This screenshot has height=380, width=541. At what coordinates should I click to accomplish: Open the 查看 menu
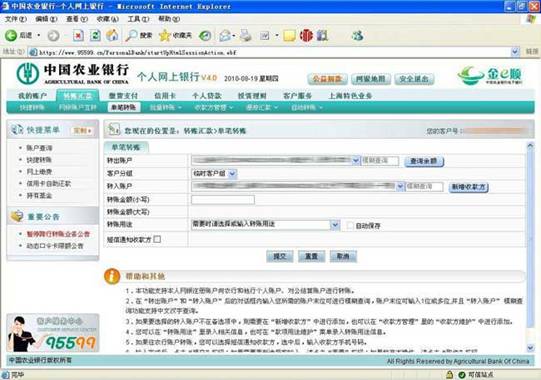click(77, 19)
